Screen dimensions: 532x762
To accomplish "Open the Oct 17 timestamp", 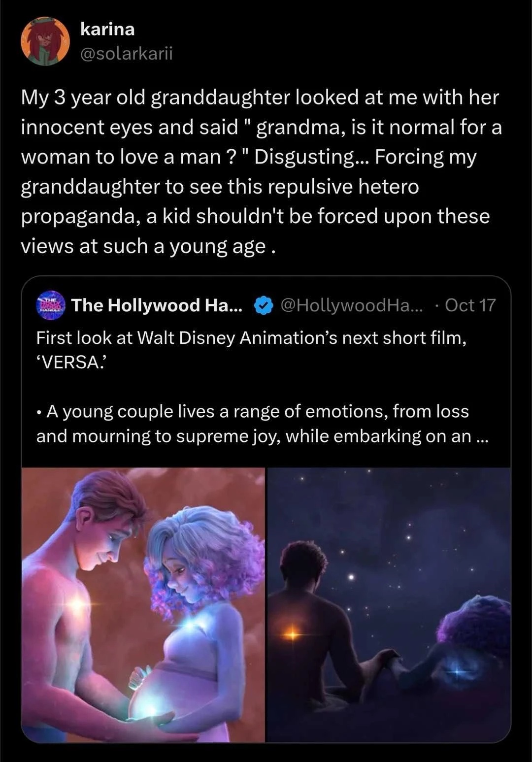I will 470,305.
